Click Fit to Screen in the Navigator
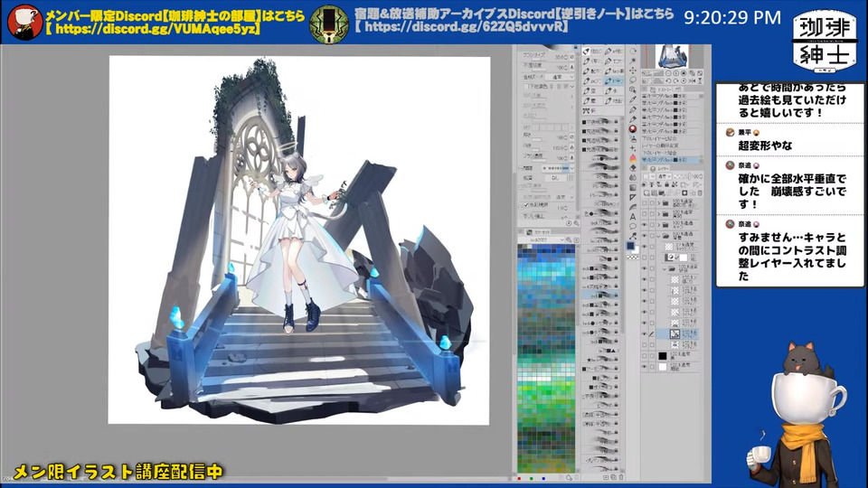Screen dimensions: 868x488 click(x=700, y=73)
